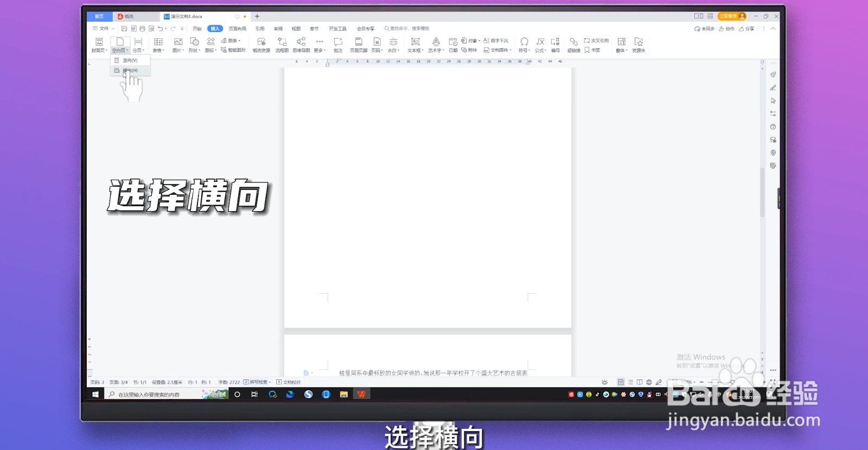Insert a table using the 表格 button
Screen dimensions: 868x450
[158, 45]
